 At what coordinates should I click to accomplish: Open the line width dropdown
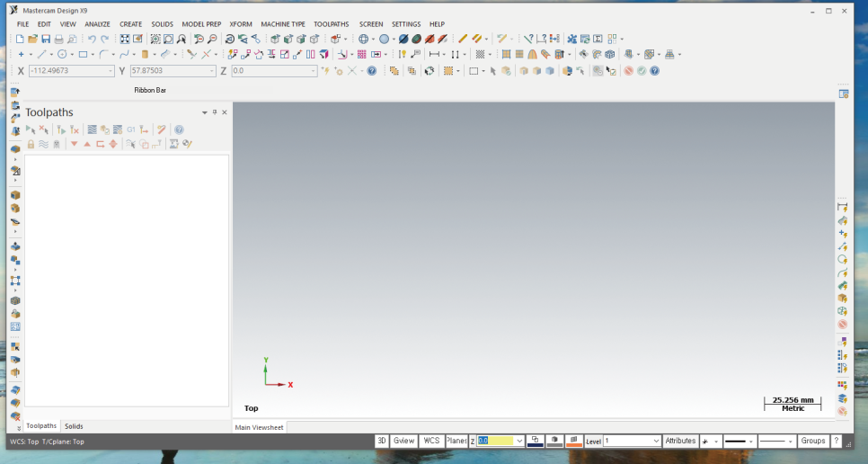pyautogui.click(x=790, y=442)
